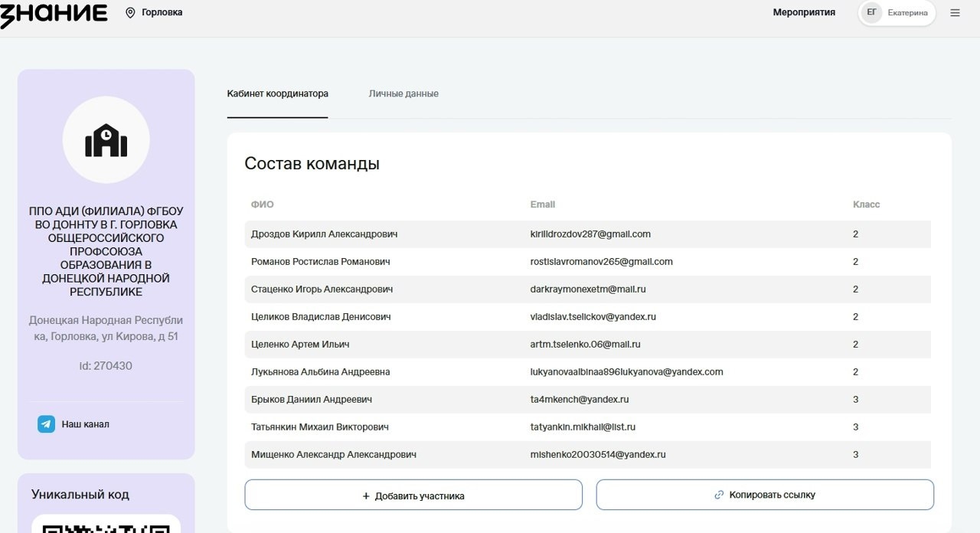The image size is (980, 533).
Task: Select row Брыков Даниил Андреевич
Action: 588,399
